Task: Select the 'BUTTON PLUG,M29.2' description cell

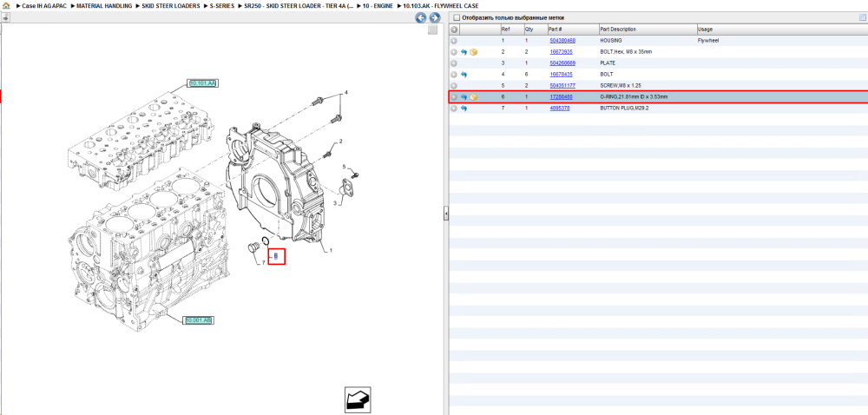Action: (x=624, y=109)
